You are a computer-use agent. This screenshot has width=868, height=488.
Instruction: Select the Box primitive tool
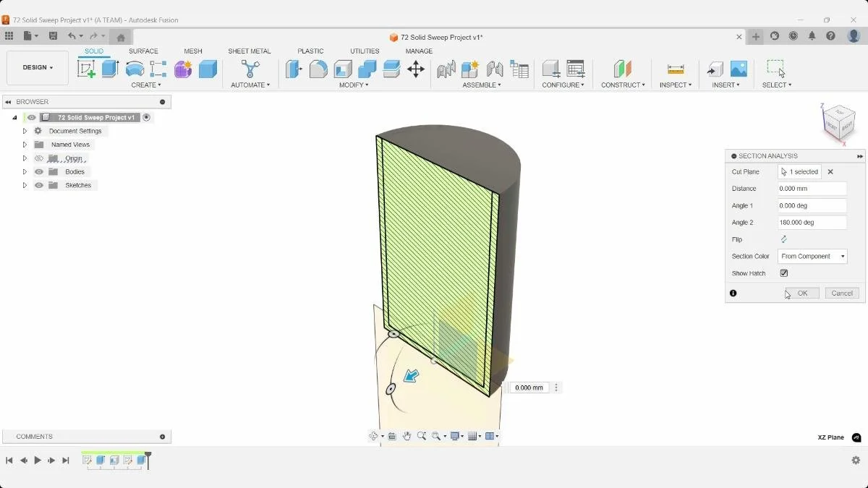(x=208, y=69)
